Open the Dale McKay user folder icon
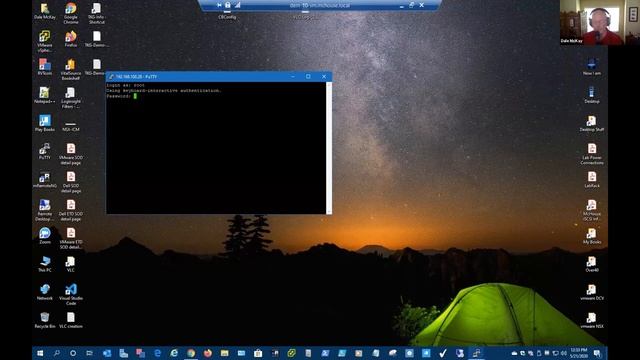The width and height of the screenshot is (640, 360). [45, 11]
